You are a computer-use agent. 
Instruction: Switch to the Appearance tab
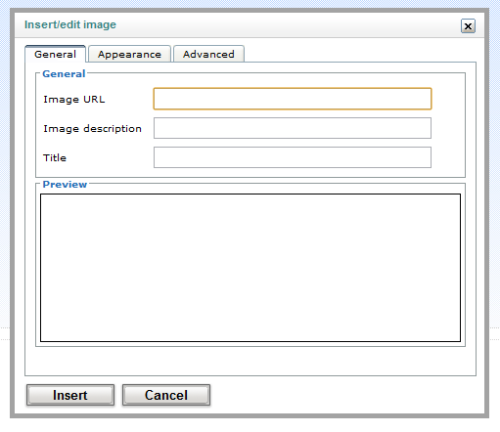click(x=130, y=54)
